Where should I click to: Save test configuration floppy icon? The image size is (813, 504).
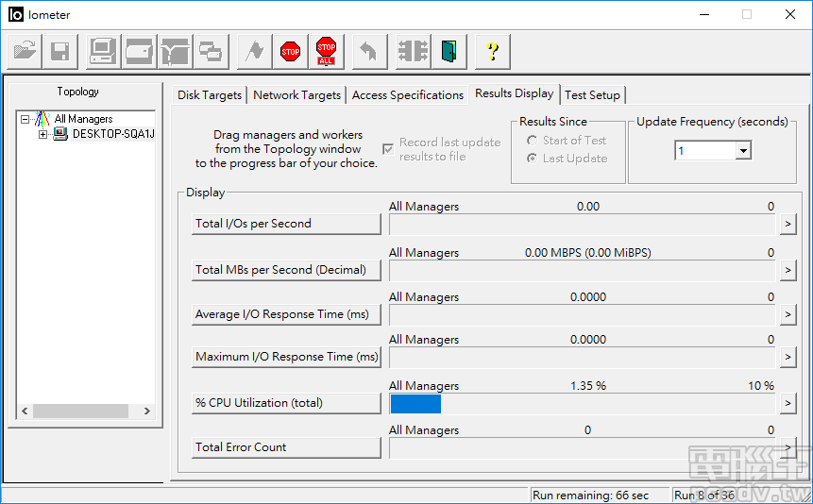coord(60,51)
